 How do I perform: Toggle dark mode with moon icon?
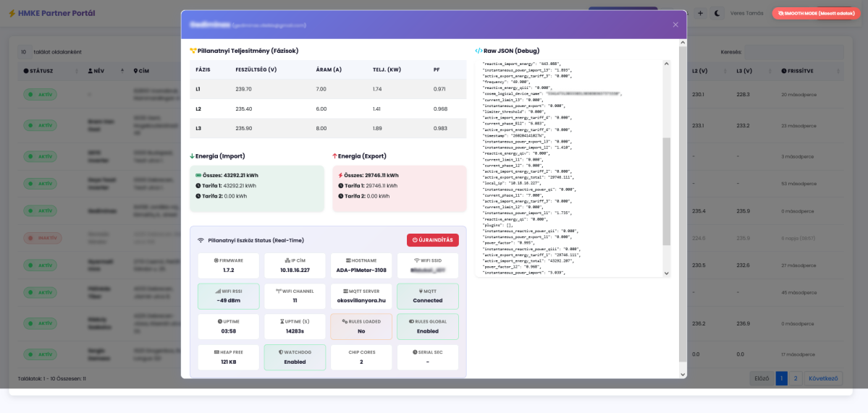tap(717, 13)
